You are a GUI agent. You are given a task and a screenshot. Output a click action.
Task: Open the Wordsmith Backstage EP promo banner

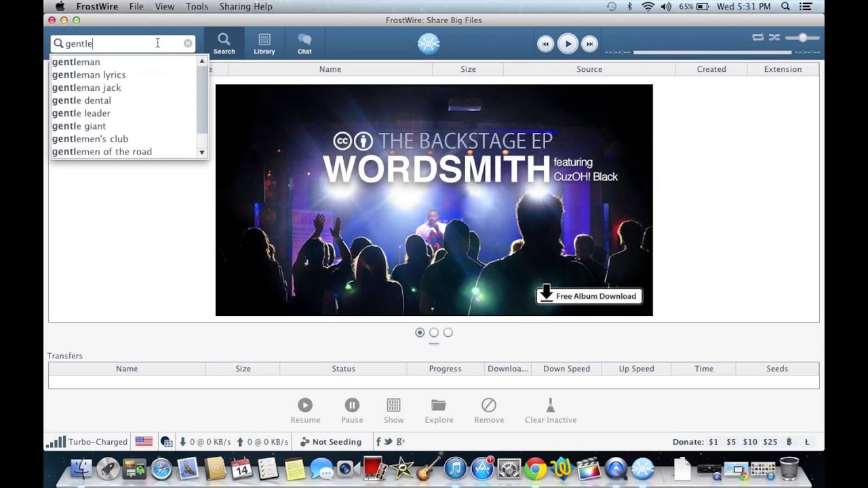coord(434,200)
